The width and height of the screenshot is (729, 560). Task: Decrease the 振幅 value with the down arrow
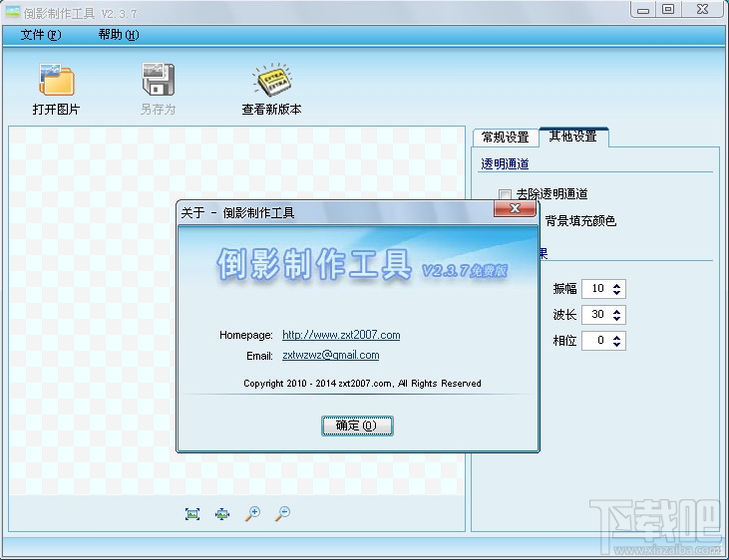617,292
